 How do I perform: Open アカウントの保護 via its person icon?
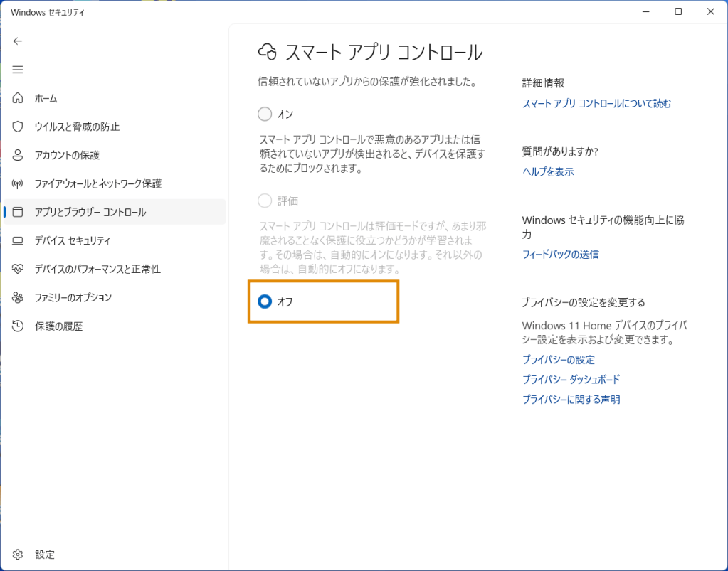17,155
